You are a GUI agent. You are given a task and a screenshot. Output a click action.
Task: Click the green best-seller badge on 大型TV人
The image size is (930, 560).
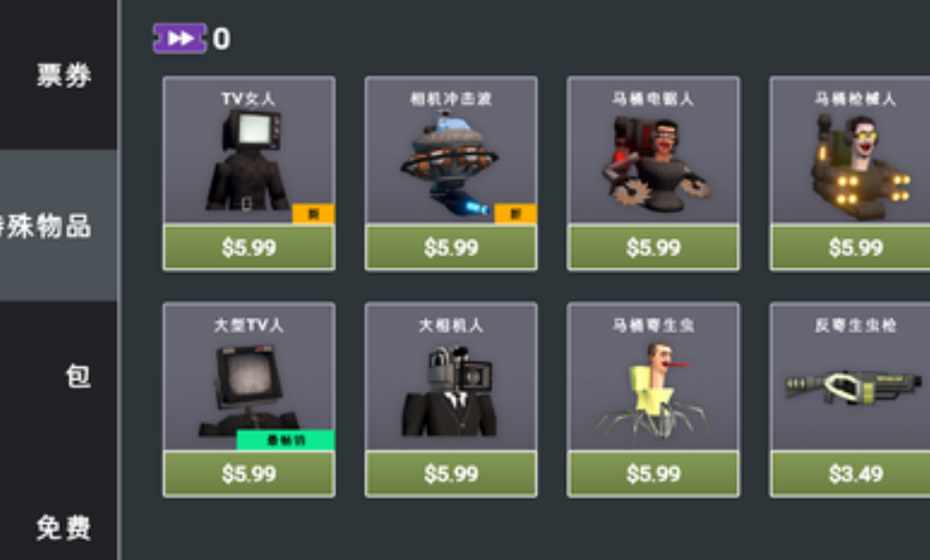click(286, 440)
